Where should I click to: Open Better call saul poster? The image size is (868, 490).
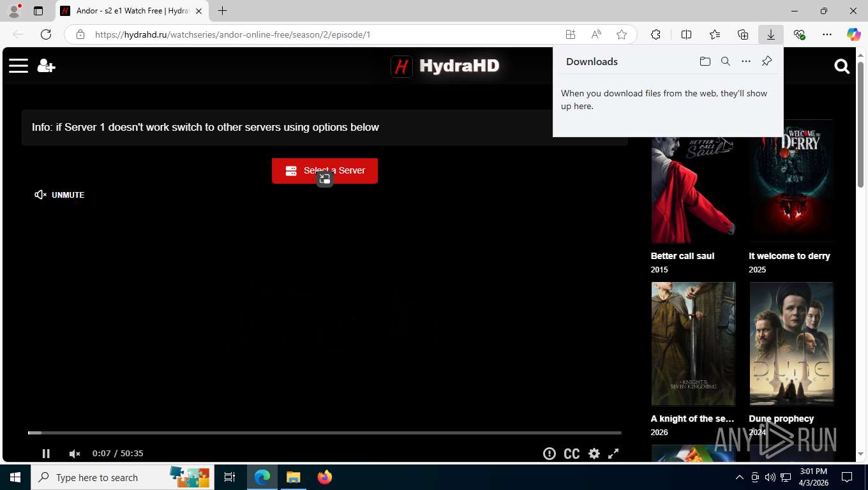coord(693,181)
